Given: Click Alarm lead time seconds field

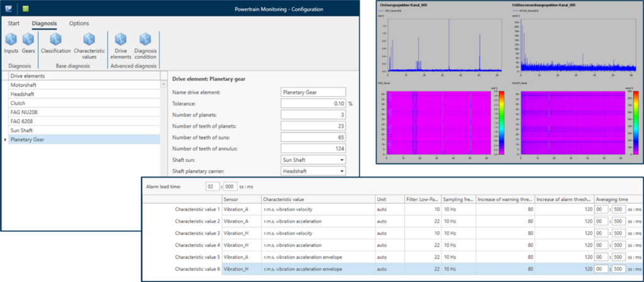Looking at the screenshot, I should click(x=212, y=187).
